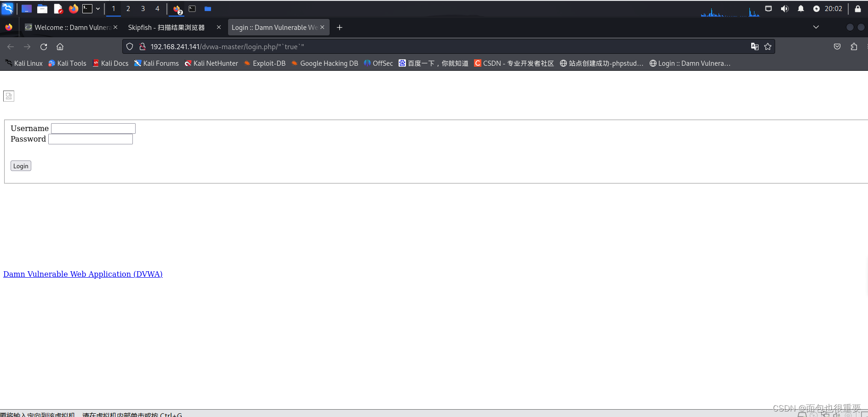This screenshot has width=868, height=417.
Task: Switch to the Welcome DVWA tab
Action: [x=69, y=28]
